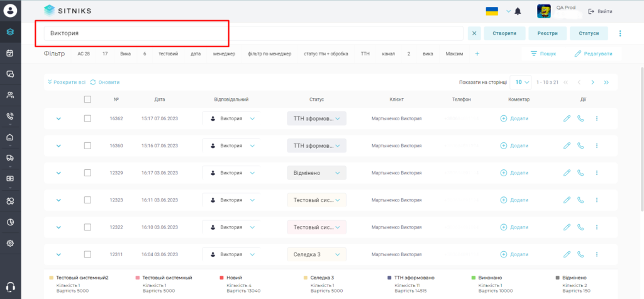Screen dimensions: 644x299
Task: Select the фільтр по менеджер filter tab
Action: [269, 54]
